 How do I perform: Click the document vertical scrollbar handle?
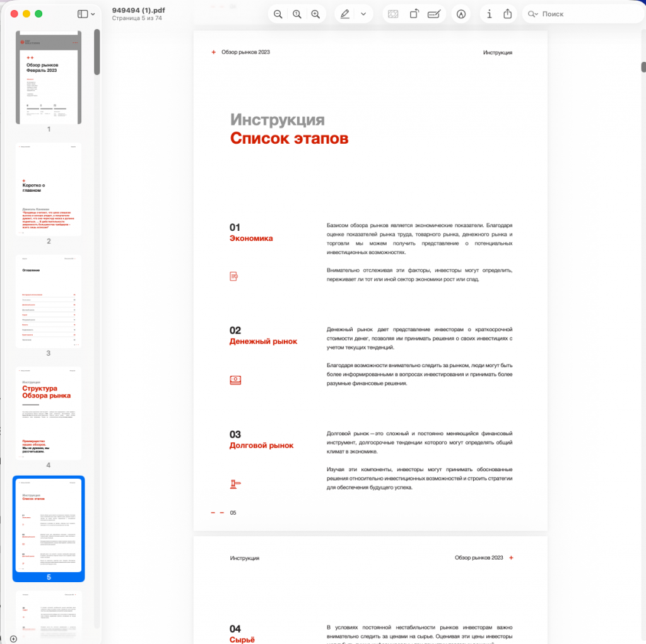pos(643,67)
